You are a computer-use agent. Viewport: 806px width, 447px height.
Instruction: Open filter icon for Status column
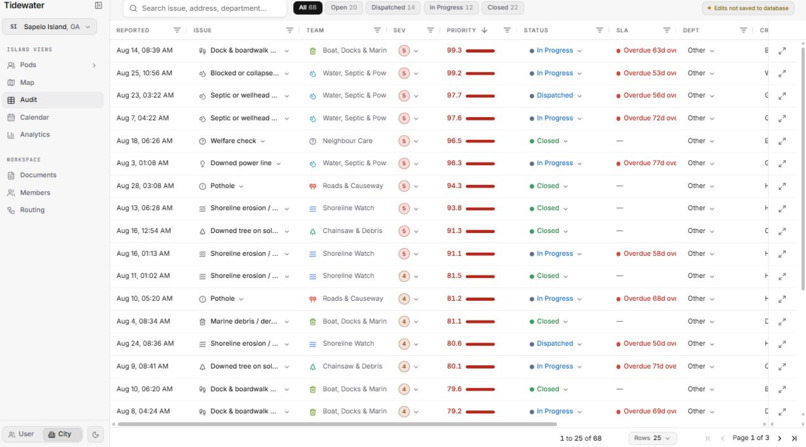tap(599, 30)
